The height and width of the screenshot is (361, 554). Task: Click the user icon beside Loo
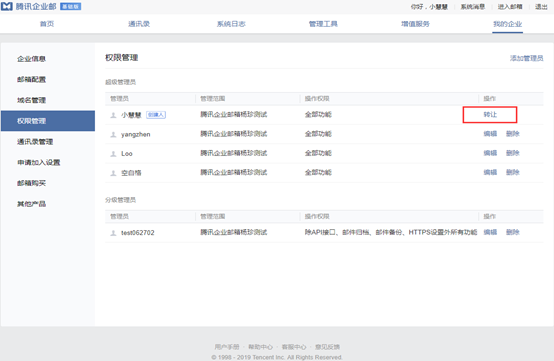[x=113, y=154]
